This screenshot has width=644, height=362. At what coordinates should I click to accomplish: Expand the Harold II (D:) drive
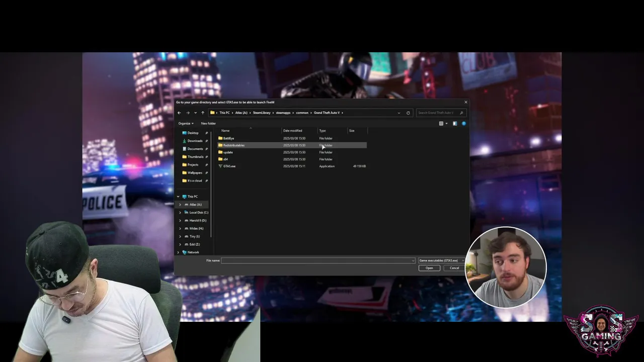180,220
